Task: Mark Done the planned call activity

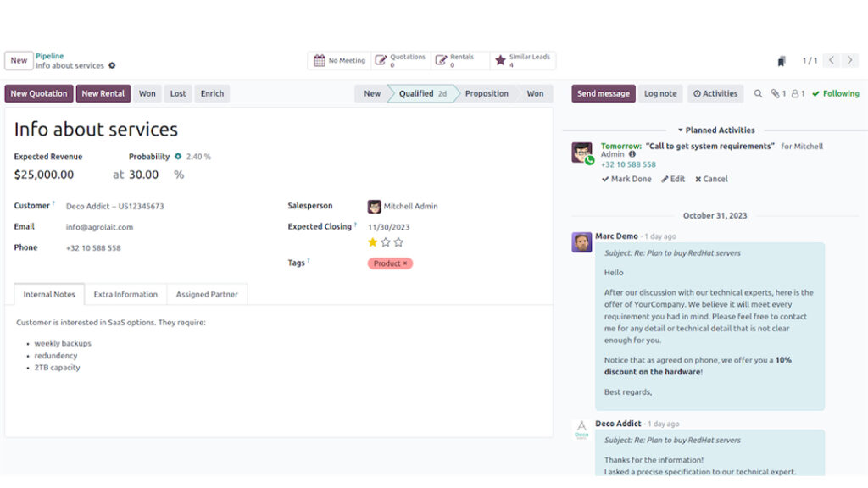Action: [626, 179]
